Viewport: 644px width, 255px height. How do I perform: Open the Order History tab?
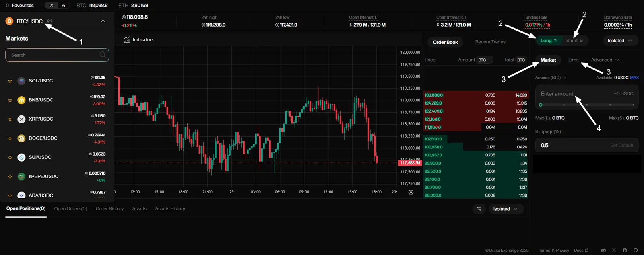(109, 209)
